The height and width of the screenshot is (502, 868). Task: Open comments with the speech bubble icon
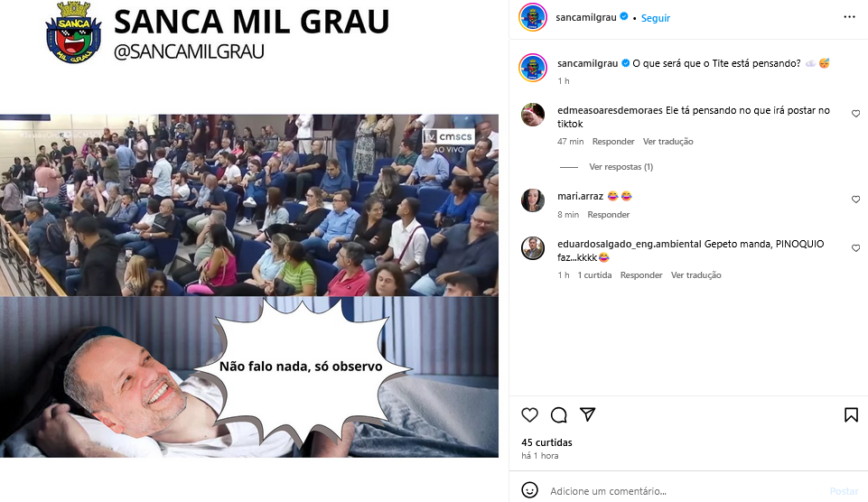tap(558, 414)
